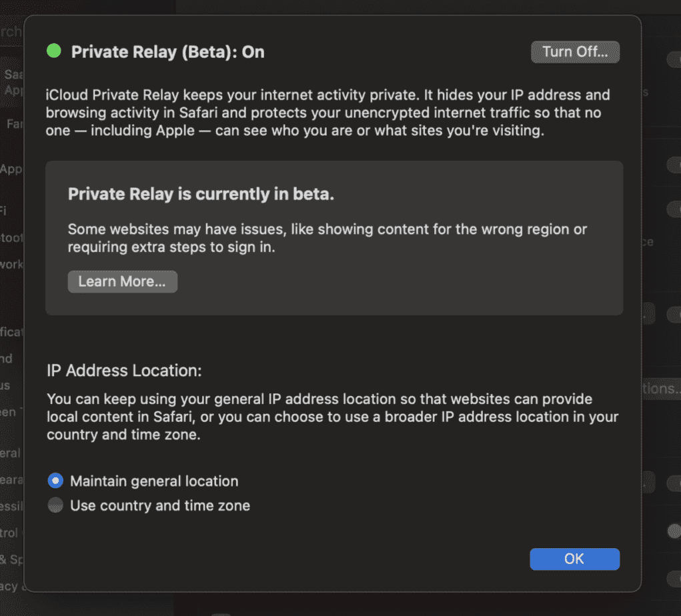681x616 pixels.
Task: Click the Turn Off... button
Action: coord(575,52)
